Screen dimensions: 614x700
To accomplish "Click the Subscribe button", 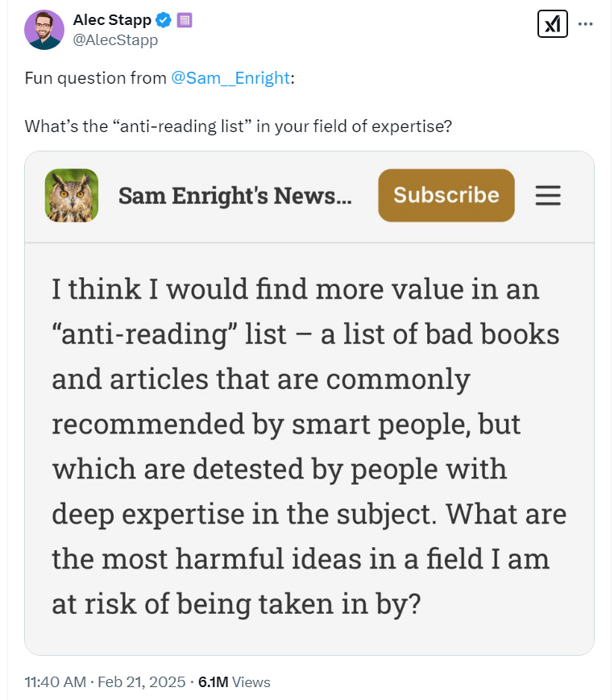I will click(x=446, y=195).
